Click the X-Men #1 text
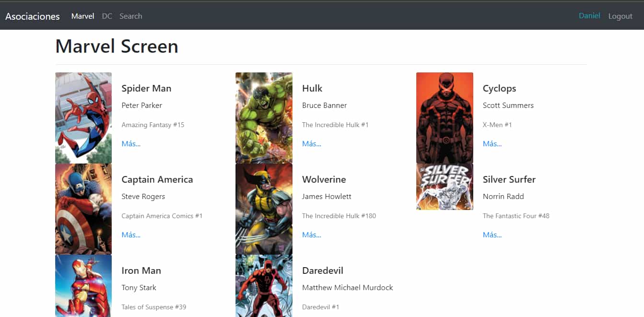 [497, 125]
